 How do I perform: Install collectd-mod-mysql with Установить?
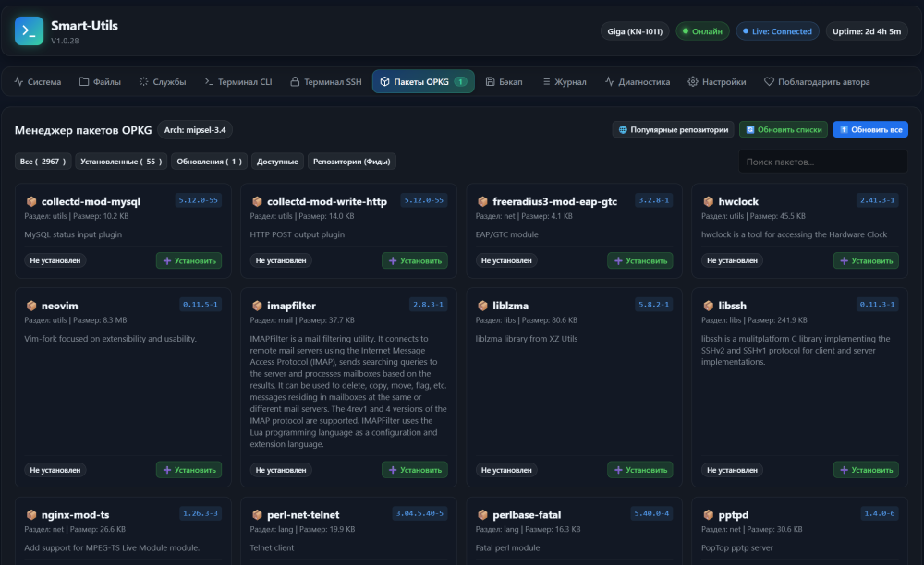coord(189,260)
